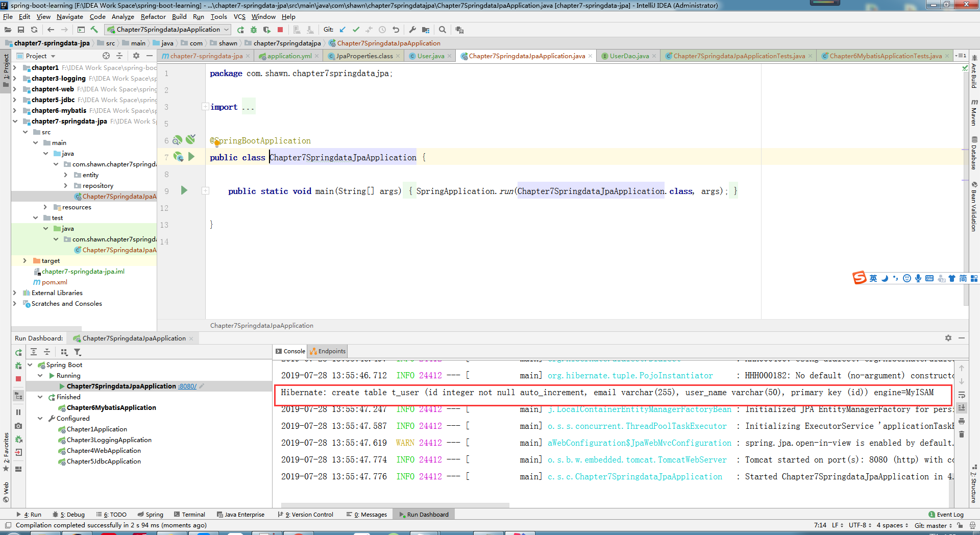Open the Analyze menu
Image resolution: width=980 pixels, height=535 pixels.
122,16
